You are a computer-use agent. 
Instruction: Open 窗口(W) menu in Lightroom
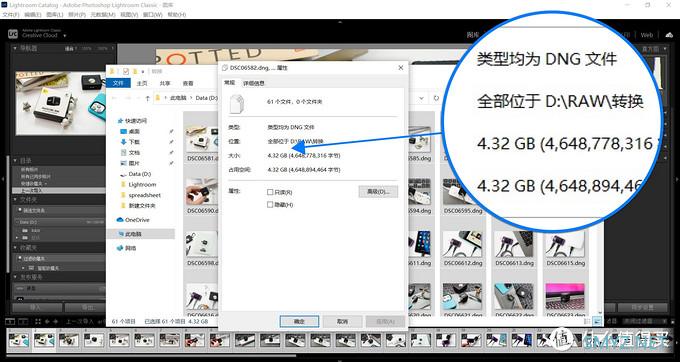pos(153,15)
